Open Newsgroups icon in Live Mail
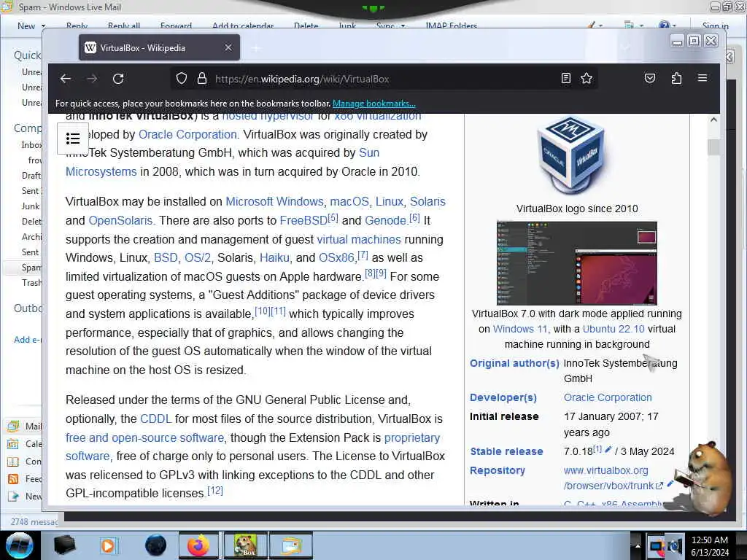 click(x=13, y=497)
